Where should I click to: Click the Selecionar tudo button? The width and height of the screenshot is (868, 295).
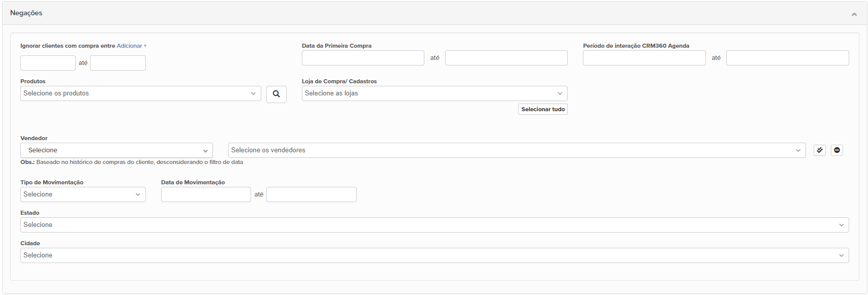click(x=543, y=109)
